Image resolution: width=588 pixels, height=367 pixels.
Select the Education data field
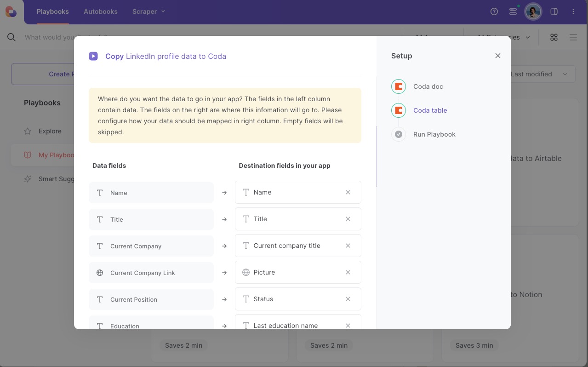pos(151,322)
